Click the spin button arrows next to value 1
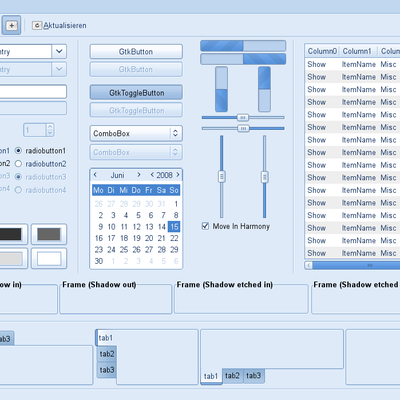 tap(50, 130)
